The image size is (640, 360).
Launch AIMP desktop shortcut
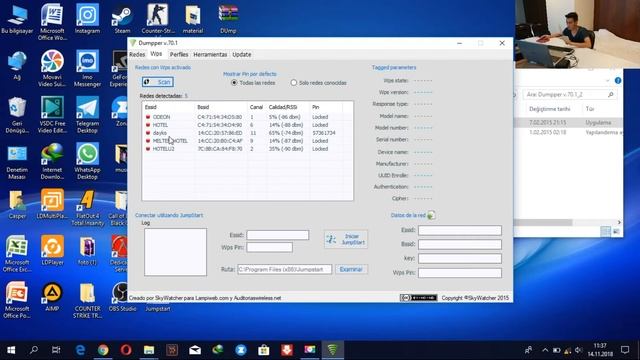[x=52, y=297]
